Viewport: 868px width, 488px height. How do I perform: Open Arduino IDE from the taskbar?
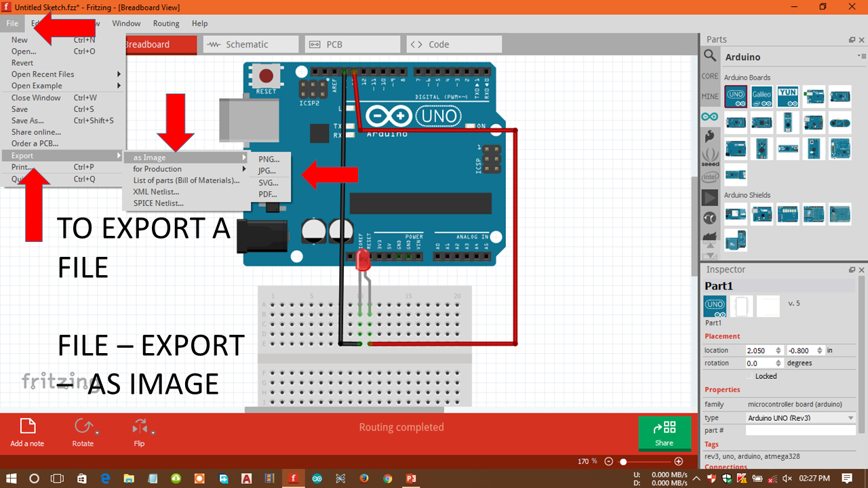tap(317, 478)
